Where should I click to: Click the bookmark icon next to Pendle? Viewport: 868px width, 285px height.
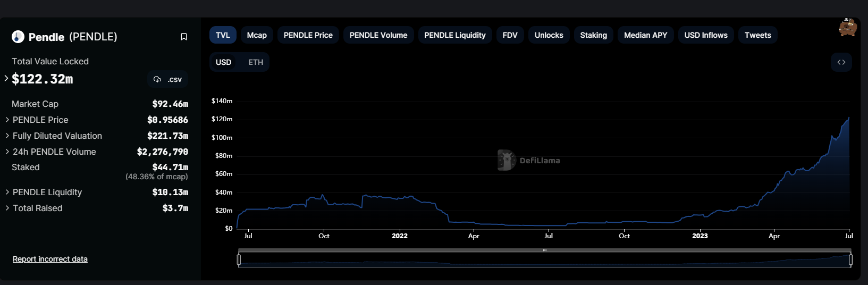[x=184, y=37]
